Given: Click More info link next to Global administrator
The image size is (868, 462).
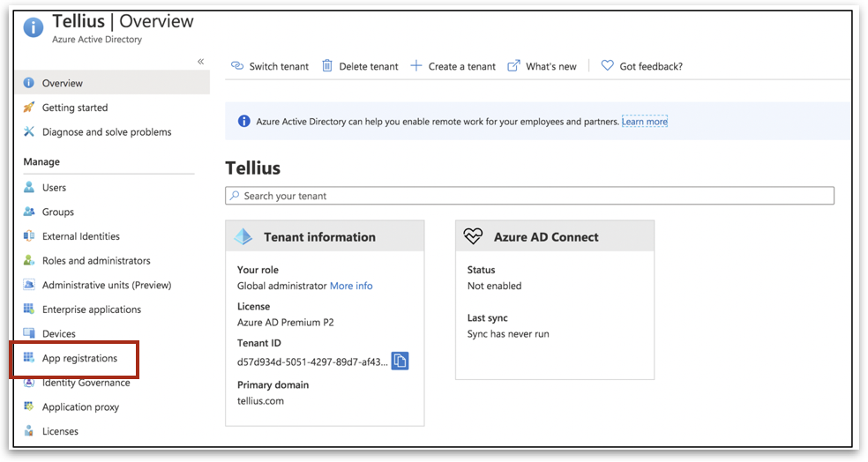Looking at the screenshot, I should (351, 286).
